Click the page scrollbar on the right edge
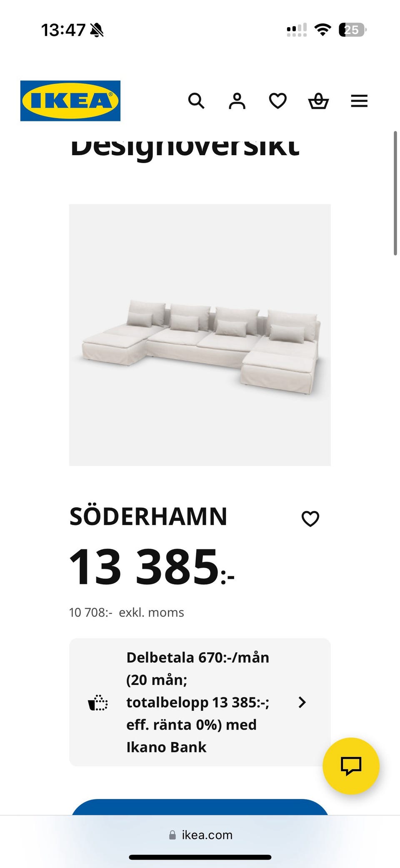The height and width of the screenshot is (868, 400). (x=395, y=193)
